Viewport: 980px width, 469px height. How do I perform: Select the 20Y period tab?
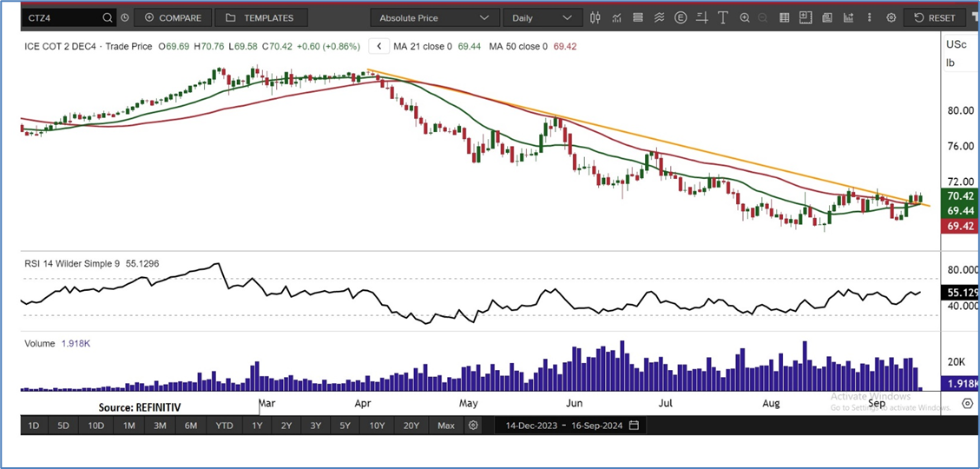coord(411,426)
